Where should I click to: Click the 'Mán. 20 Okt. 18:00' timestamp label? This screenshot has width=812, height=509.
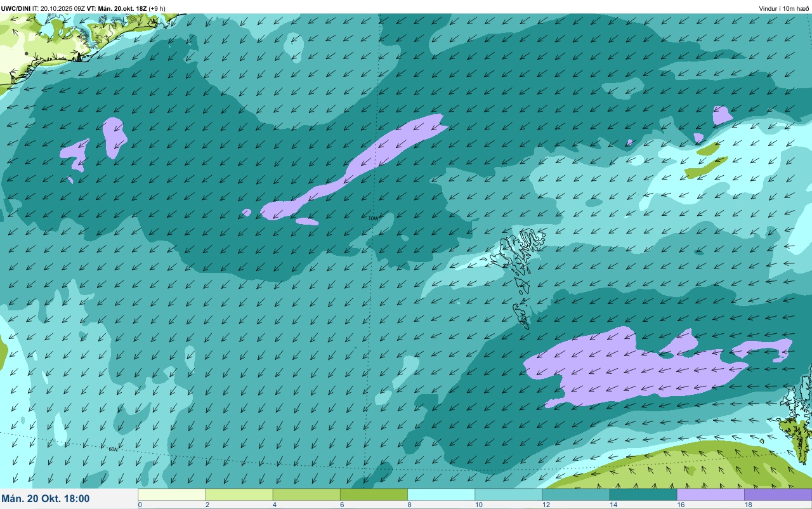[46, 499]
